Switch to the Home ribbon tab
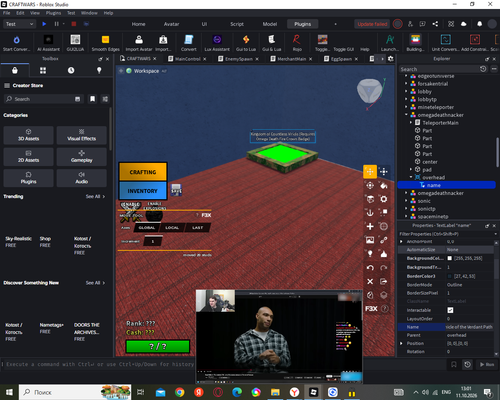 pos(138,24)
